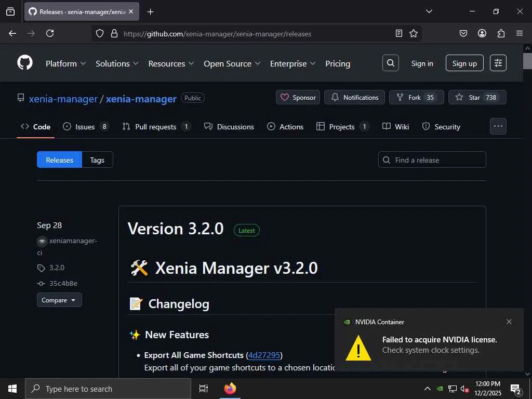Open the Pull requests tab
532x399 pixels.
(x=156, y=127)
